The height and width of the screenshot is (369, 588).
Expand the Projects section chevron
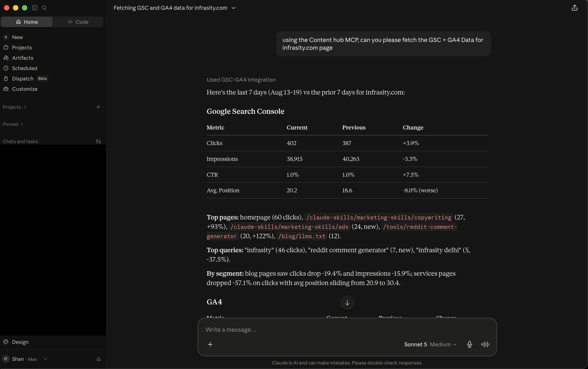click(x=25, y=107)
